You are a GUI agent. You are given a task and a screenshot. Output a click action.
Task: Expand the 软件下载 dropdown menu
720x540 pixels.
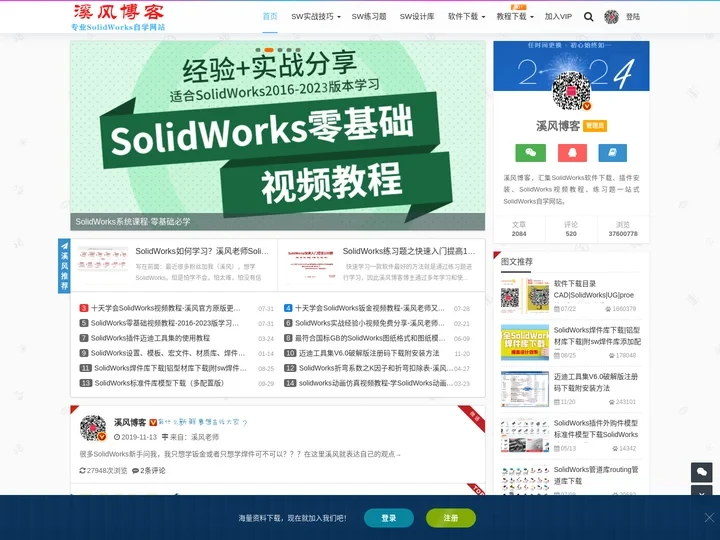[466, 17]
